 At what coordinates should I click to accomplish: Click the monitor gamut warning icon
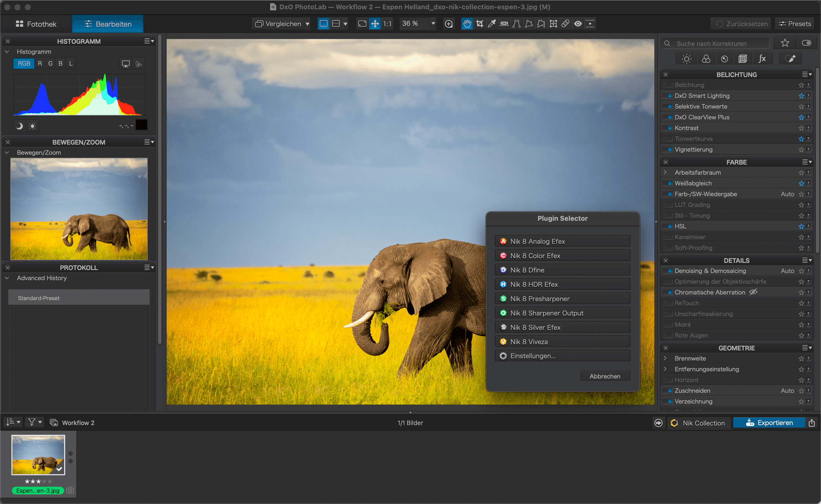(126, 64)
